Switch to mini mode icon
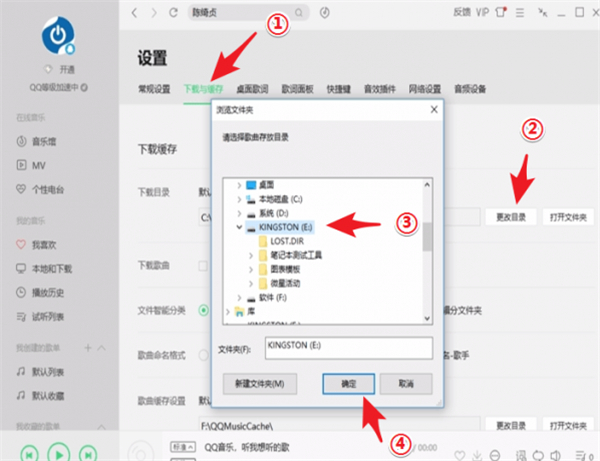 [542, 13]
